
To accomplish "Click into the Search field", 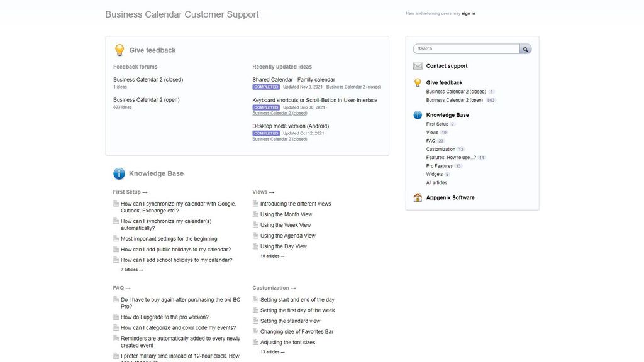I will click(x=466, y=49).
